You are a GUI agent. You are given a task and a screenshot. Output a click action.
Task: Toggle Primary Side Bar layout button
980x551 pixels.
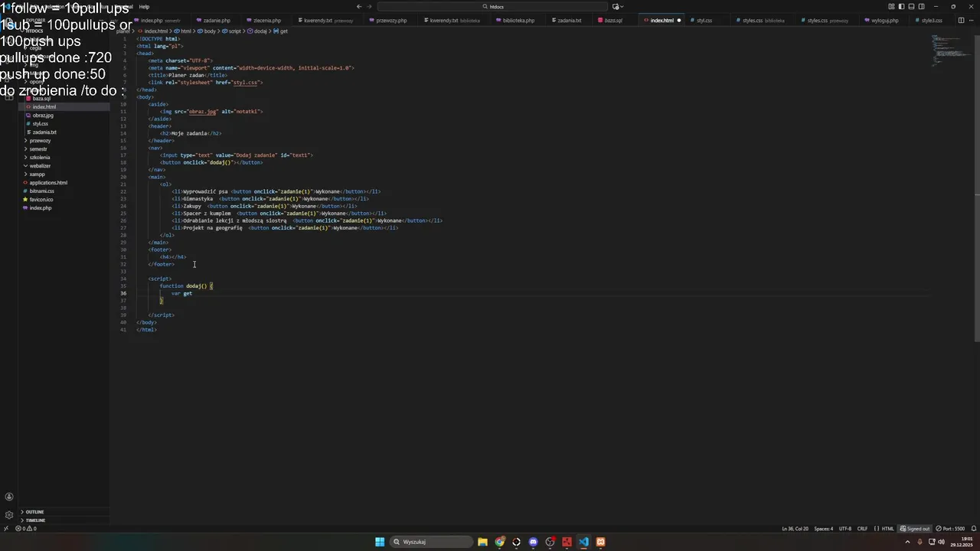(x=901, y=6)
